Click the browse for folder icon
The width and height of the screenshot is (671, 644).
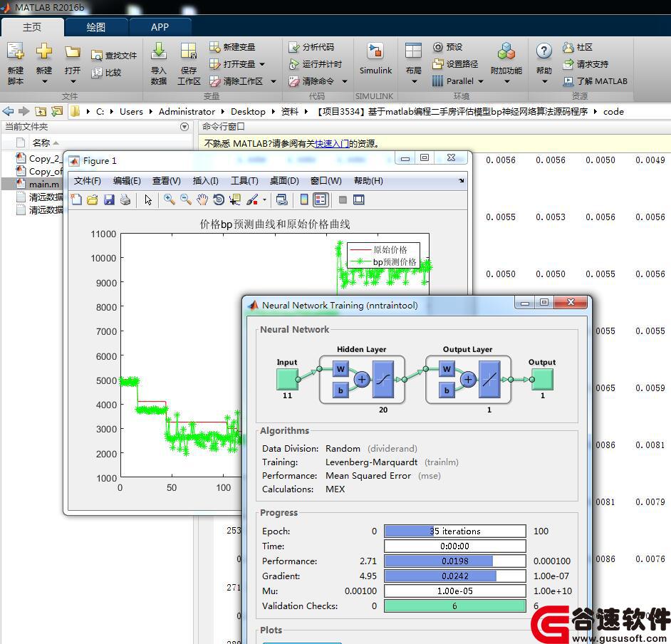tap(57, 112)
